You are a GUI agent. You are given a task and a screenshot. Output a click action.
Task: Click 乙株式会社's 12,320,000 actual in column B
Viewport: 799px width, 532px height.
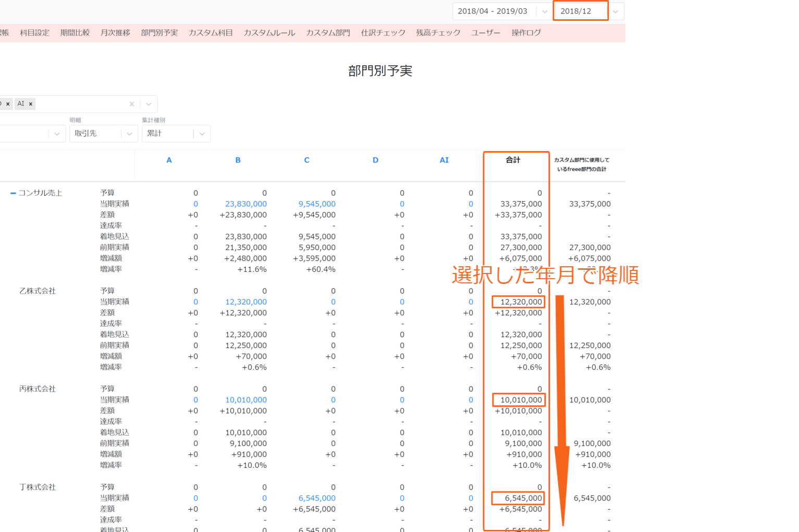246,302
